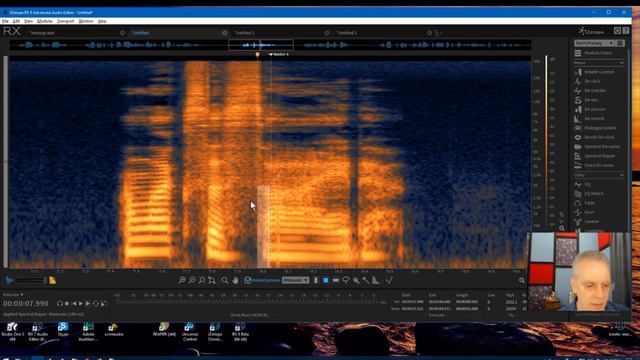Open the Transport menu

pyautogui.click(x=65, y=21)
